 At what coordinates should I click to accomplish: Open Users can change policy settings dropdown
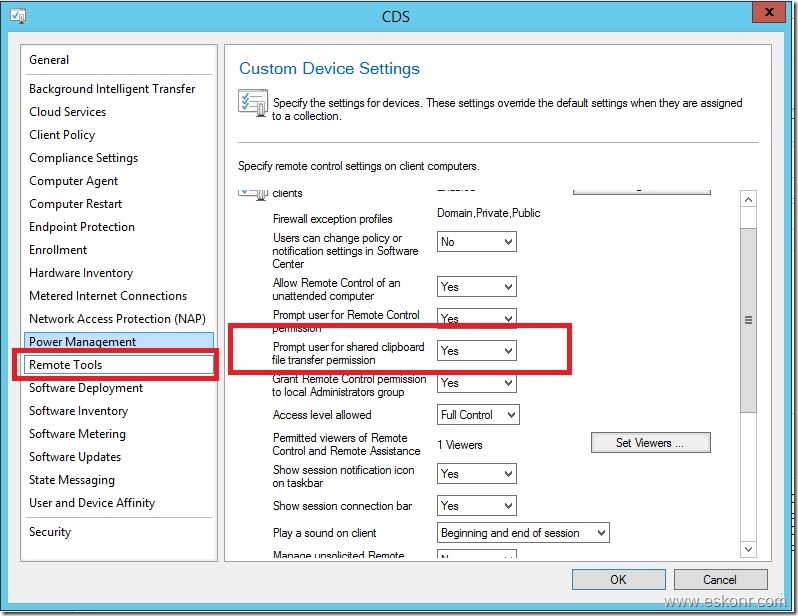(x=477, y=242)
